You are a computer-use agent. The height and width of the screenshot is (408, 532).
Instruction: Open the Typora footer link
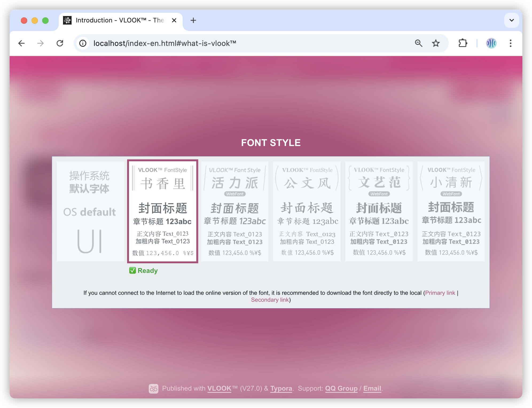281,389
